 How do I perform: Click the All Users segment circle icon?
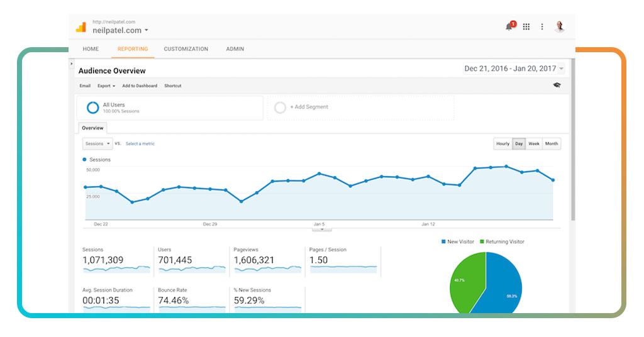[x=92, y=108]
